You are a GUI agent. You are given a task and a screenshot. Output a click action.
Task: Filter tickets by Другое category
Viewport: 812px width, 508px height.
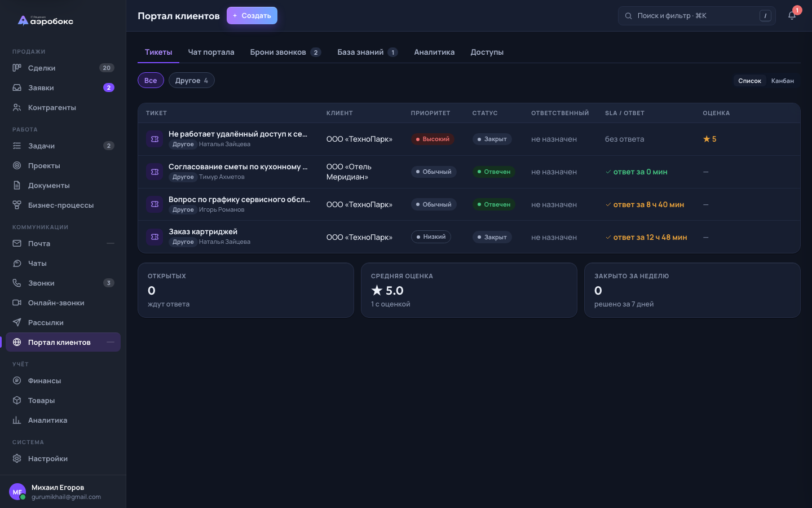tap(192, 80)
